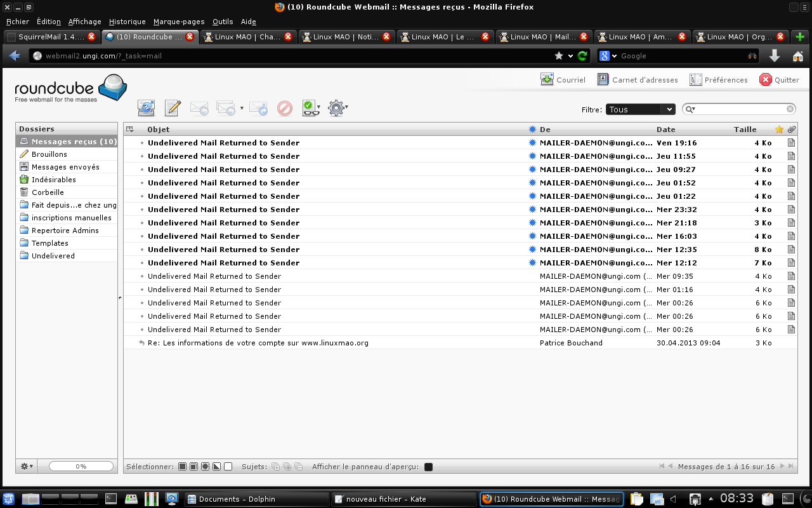The image size is (812, 508).
Task: Open the Filtre dropdown showing Tous
Action: click(x=641, y=109)
